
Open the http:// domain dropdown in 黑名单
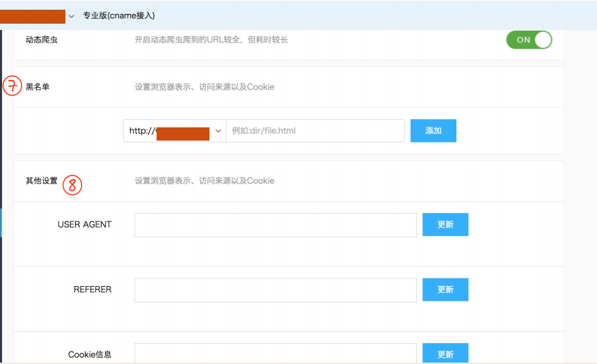click(175, 131)
